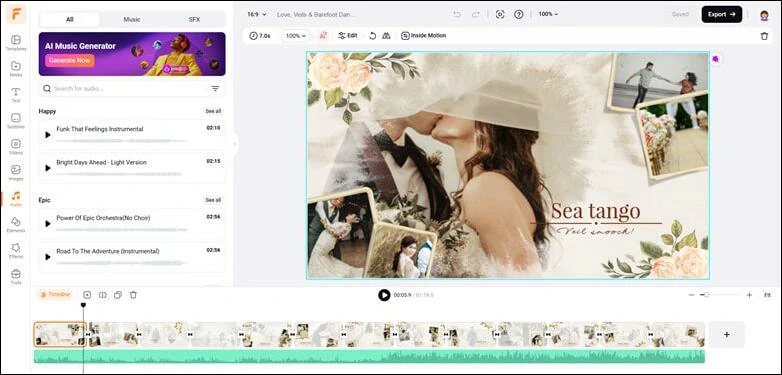Click transition icon after first scene
This screenshot has width=782, height=375.
tap(88, 334)
